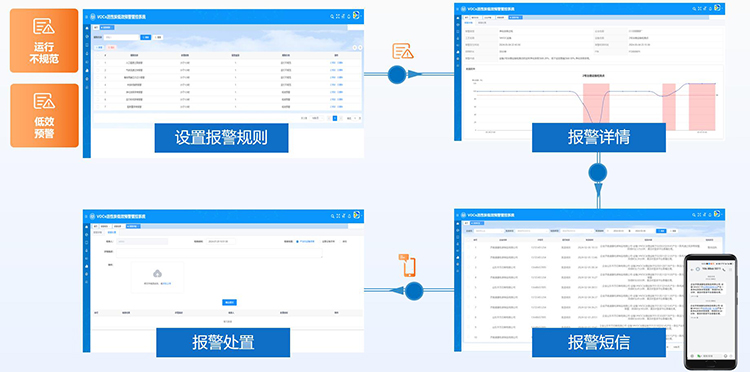Select first radio option in alarm handling form
Image resolution: width=750 pixels, height=372 pixels.
(297, 241)
